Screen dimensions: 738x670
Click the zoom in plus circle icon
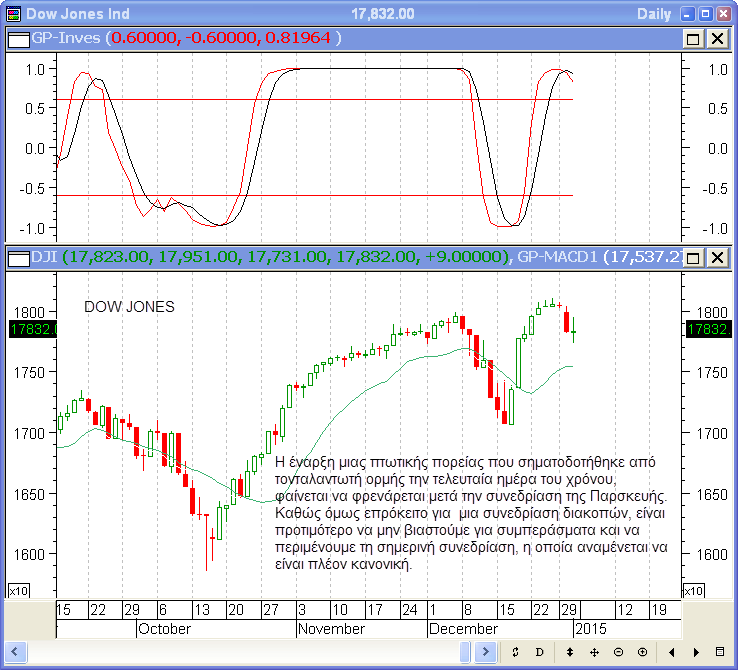pyautogui.click(x=642, y=652)
